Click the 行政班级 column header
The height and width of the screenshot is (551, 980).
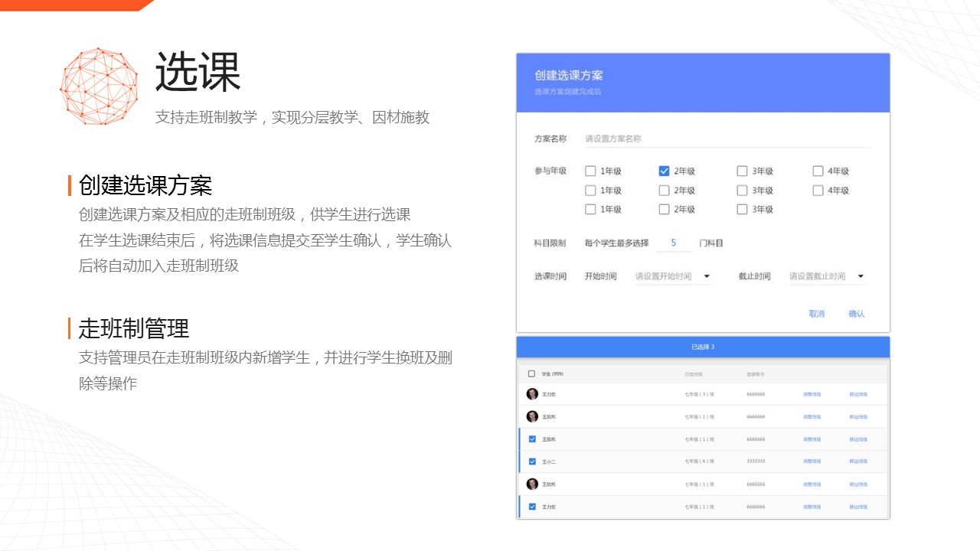[x=694, y=374]
